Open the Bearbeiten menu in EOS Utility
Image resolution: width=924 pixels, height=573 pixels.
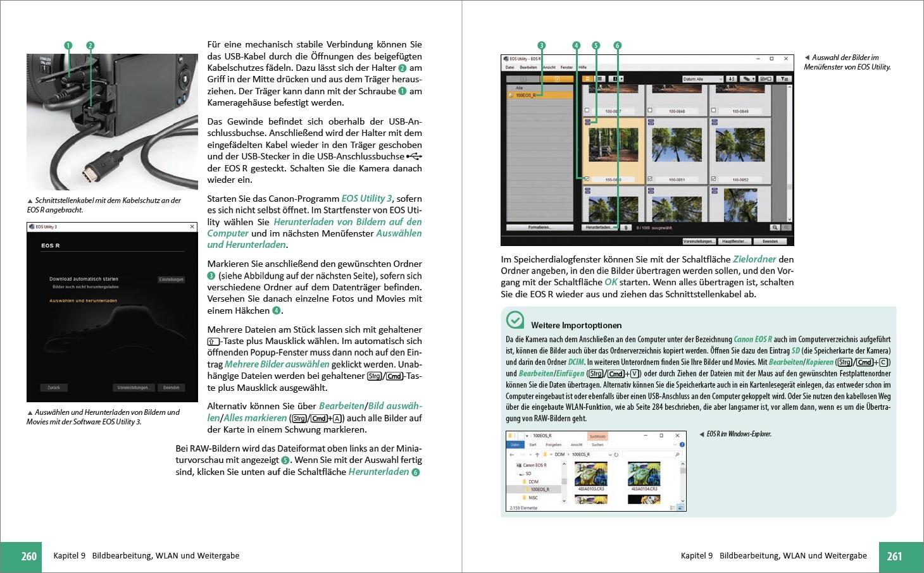[528, 67]
